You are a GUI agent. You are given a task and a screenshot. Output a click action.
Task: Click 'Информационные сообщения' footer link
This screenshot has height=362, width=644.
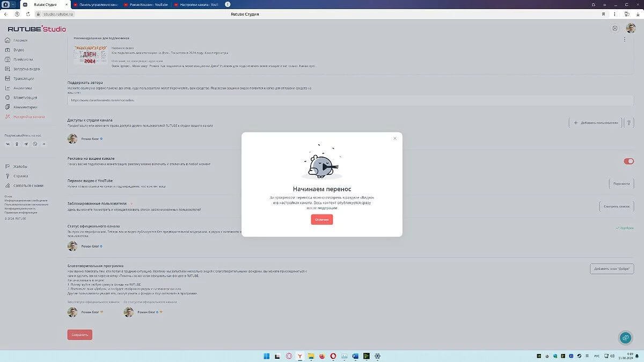[x=26, y=201]
